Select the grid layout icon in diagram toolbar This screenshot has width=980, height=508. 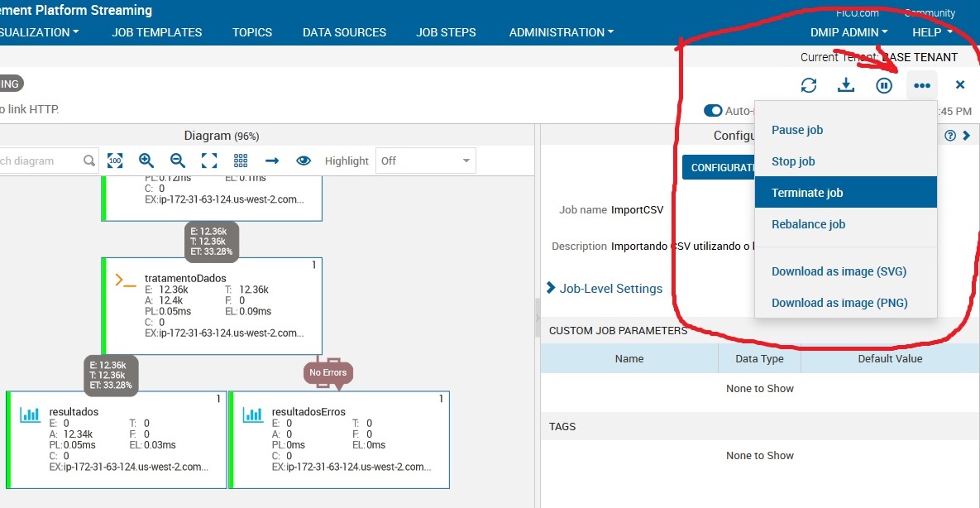(239, 161)
